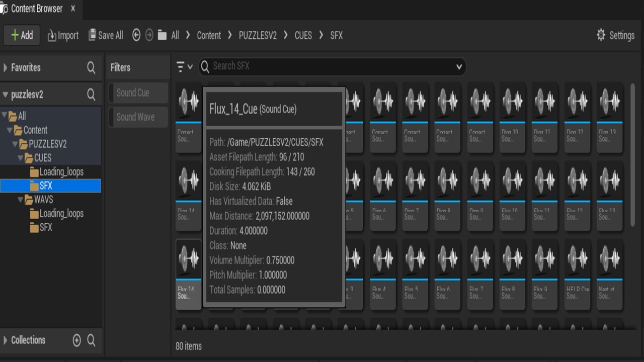Search within Collections
Screen dimensions: 644x362
pyautogui.click(x=91, y=340)
